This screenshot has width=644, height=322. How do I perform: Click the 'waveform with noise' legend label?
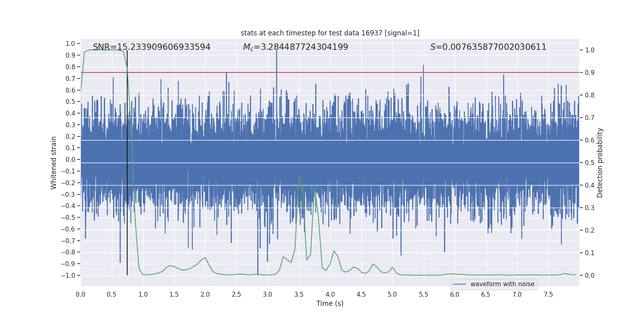coord(502,284)
